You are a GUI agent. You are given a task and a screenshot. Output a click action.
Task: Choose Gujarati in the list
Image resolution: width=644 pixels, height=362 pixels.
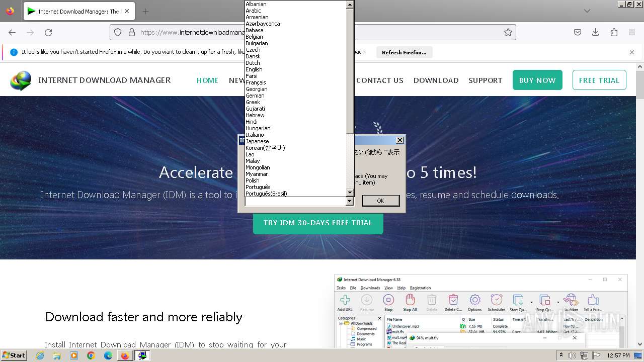[296, 109]
